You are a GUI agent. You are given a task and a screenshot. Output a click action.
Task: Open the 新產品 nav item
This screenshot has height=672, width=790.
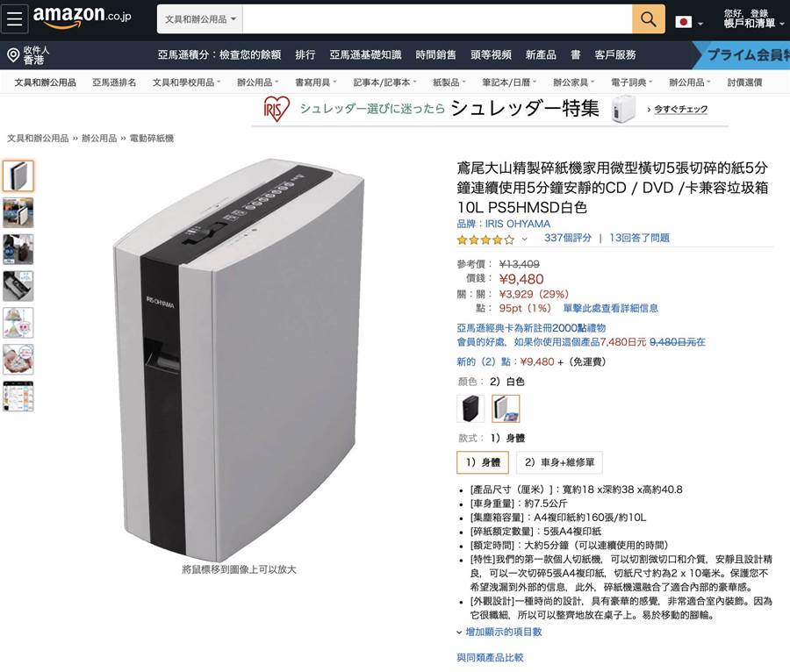pyautogui.click(x=541, y=55)
